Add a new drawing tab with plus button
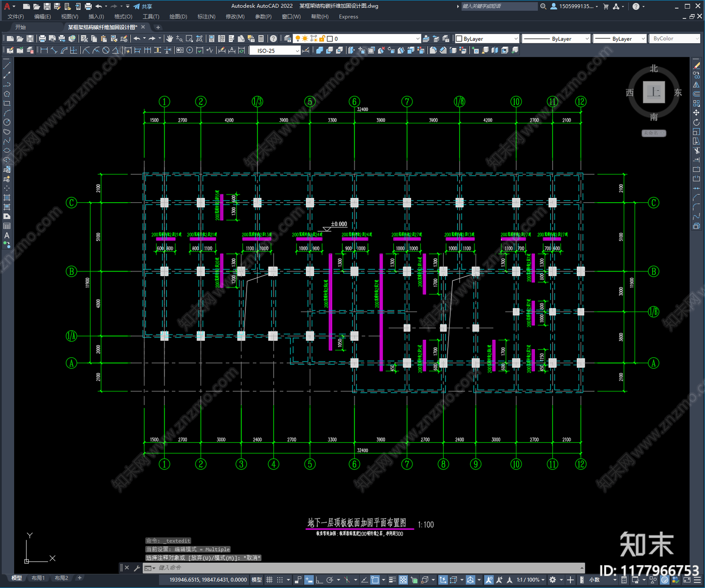The width and height of the screenshot is (705, 588). click(x=158, y=27)
